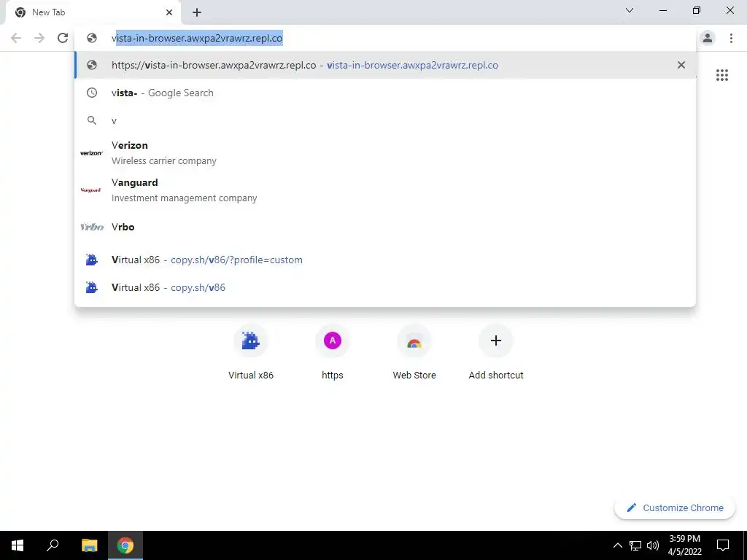Click the clock history icon beside 'vista-'
This screenshot has width=747, height=560.
(92, 93)
